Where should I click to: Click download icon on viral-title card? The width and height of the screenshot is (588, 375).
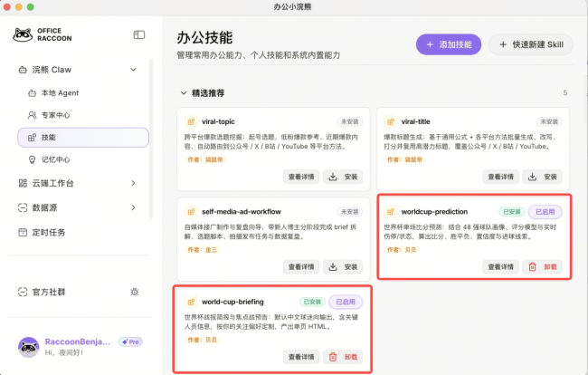[x=533, y=177]
